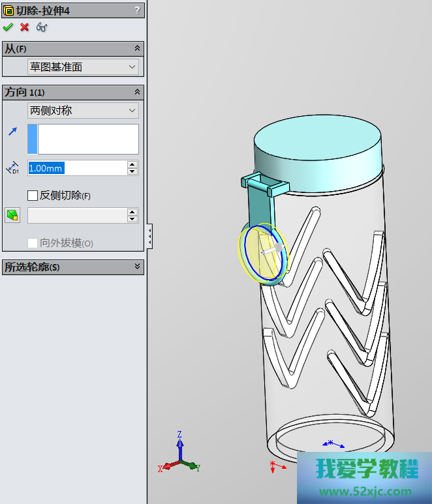The image size is (432, 504).
Task: Confirm the cut-extrude with the green checkmark
Action: (8, 27)
